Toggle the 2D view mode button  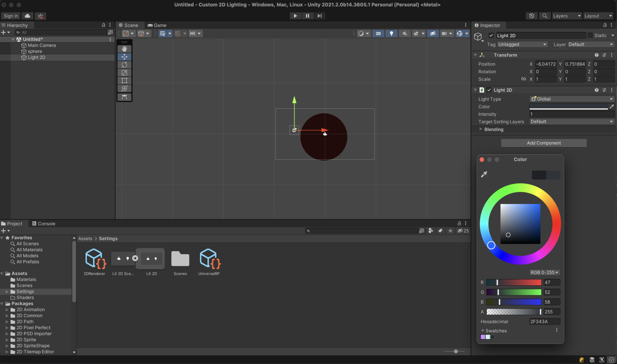coord(378,33)
